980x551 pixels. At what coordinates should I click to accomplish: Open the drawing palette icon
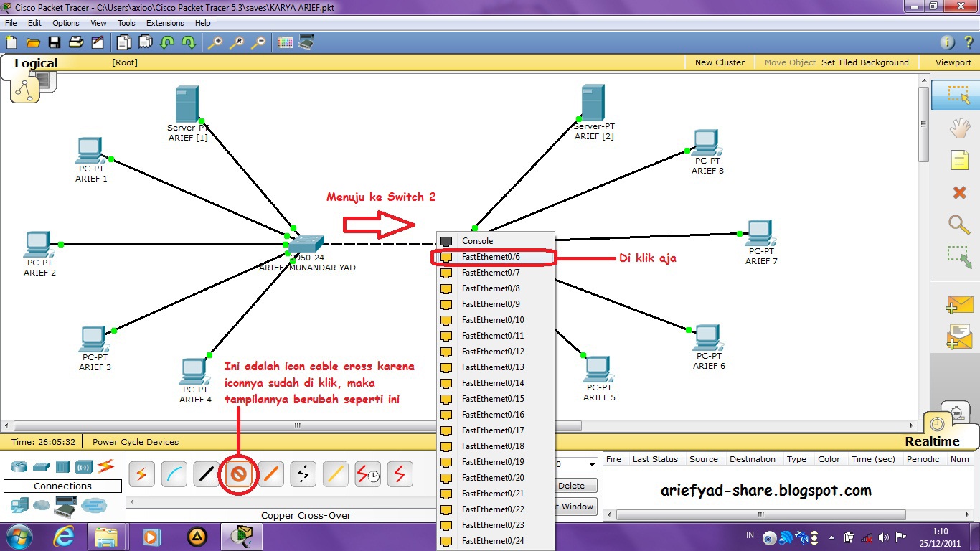[x=285, y=42]
